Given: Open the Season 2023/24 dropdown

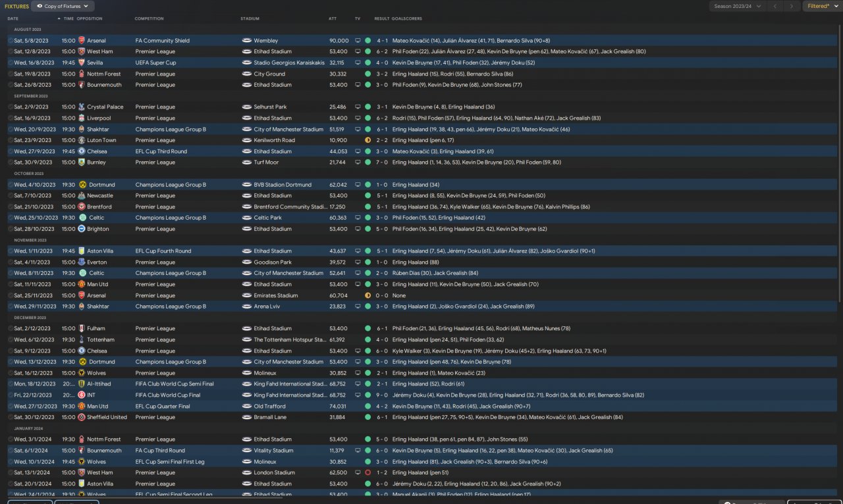Looking at the screenshot, I should [x=737, y=6].
